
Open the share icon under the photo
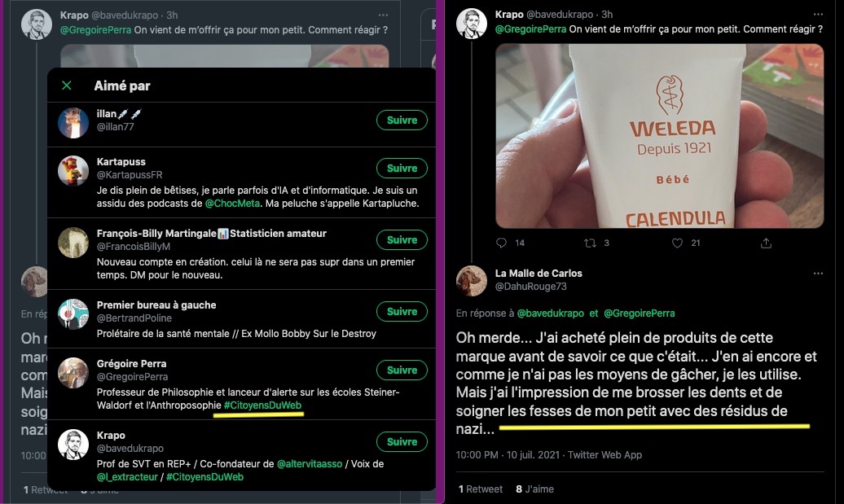(x=766, y=243)
